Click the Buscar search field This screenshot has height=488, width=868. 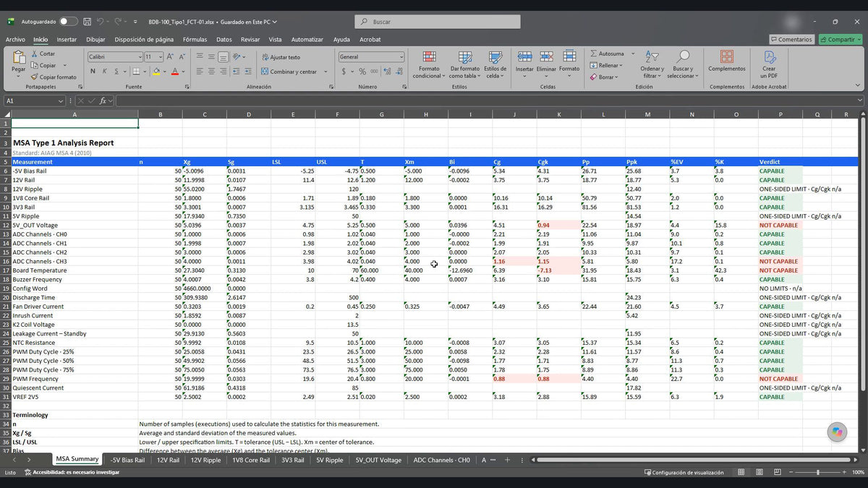click(438, 22)
